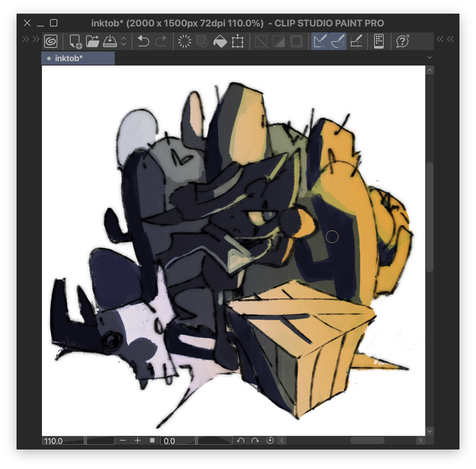Undo the last stroke

pos(143,41)
